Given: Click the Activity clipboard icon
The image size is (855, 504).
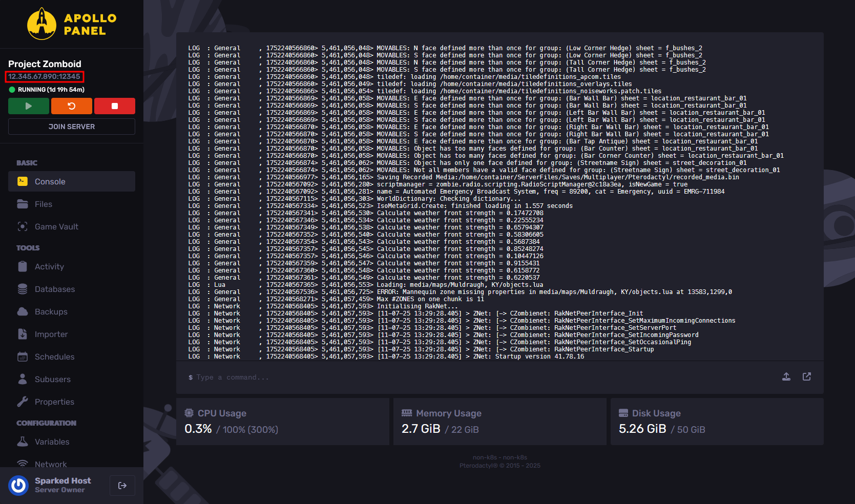Looking at the screenshot, I should click(23, 266).
